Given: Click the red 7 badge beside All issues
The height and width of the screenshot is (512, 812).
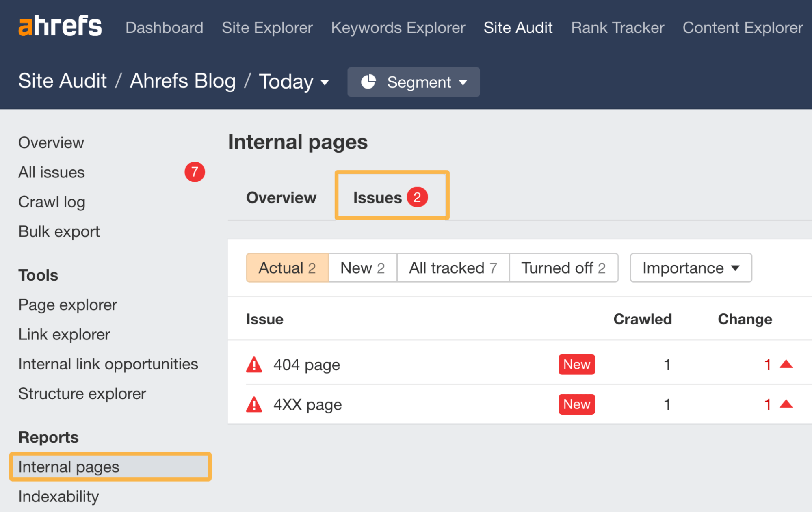Looking at the screenshot, I should [195, 172].
